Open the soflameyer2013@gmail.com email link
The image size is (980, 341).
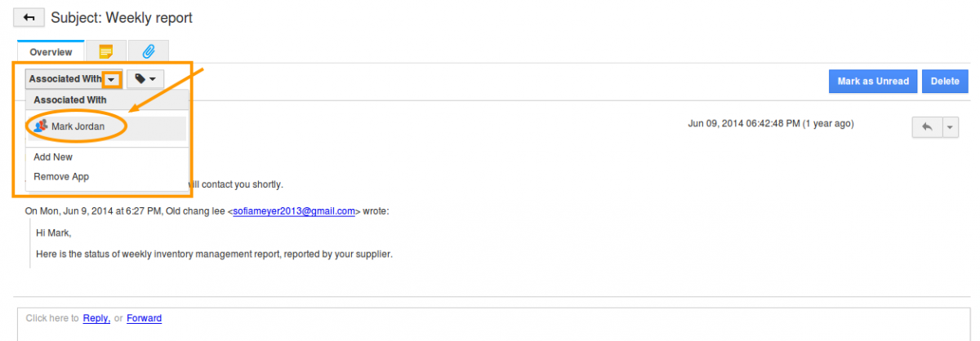tap(294, 210)
